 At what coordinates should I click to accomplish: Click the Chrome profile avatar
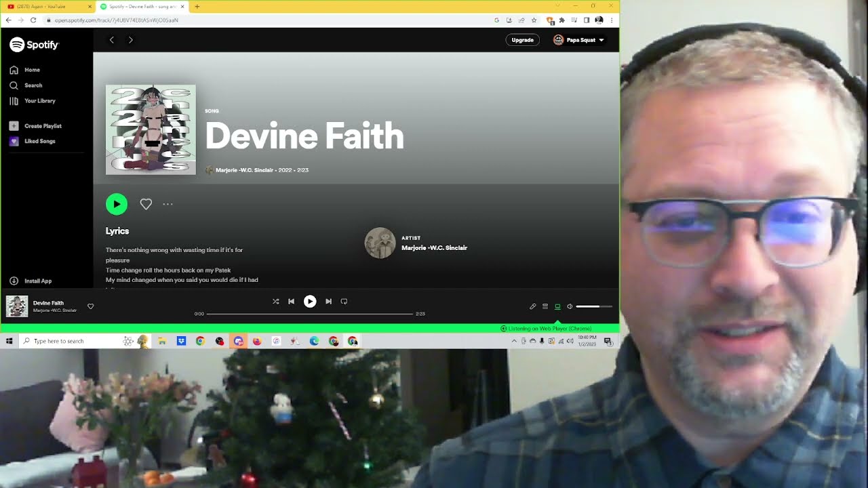pyautogui.click(x=599, y=20)
